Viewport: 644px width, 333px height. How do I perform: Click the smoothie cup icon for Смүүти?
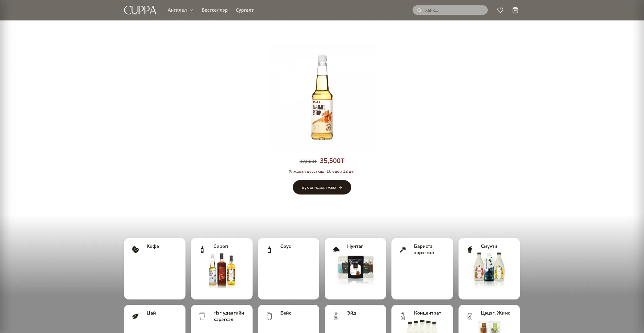[x=470, y=249]
